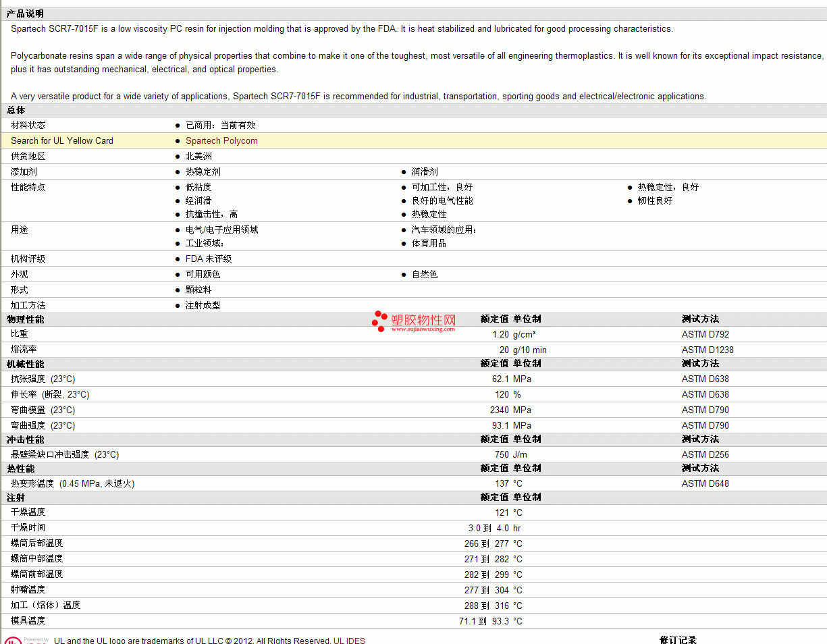Click the ASTM D648 test method
Viewport: 827px width, 644px height.
[x=705, y=483]
